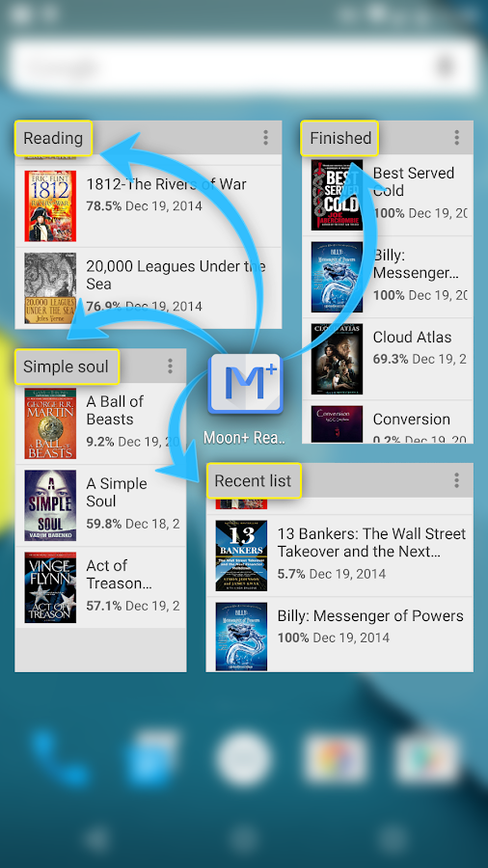488x868 pixels.
Task: Open Act of Treason book cover
Action: click(50, 587)
